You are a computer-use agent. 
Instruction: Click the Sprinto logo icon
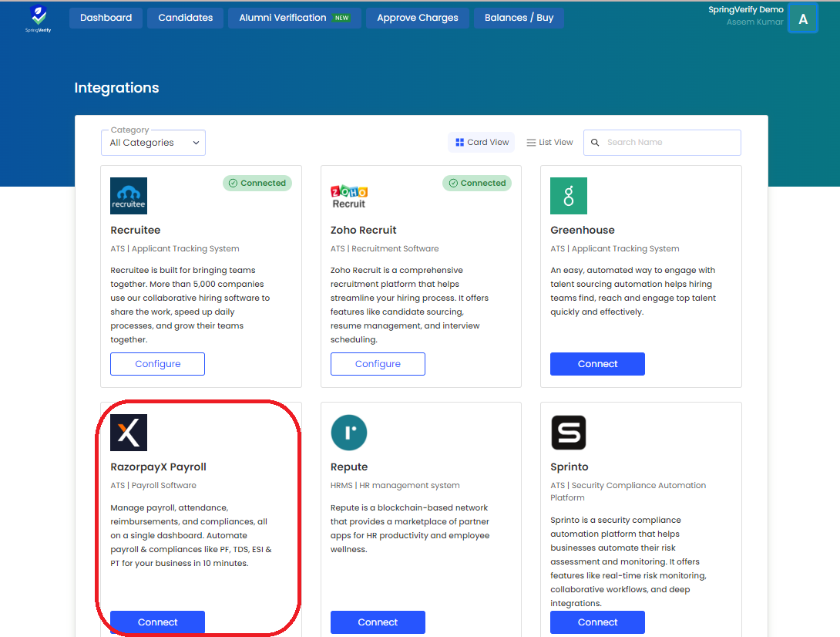tap(569, 433)
